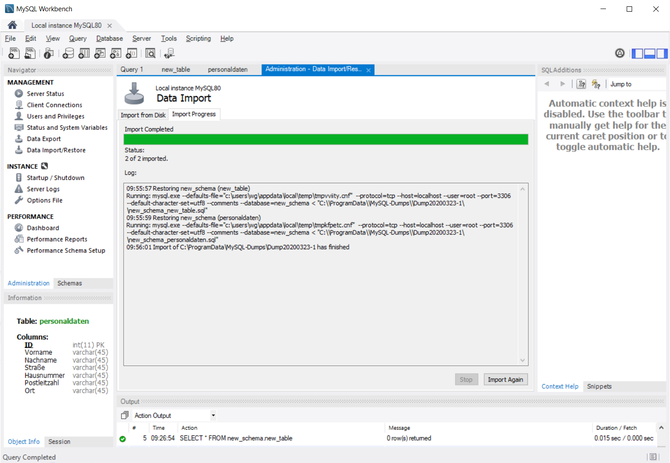Open the Help menu
The height and width of the screenshot is (463, 670).
point(227,38)
